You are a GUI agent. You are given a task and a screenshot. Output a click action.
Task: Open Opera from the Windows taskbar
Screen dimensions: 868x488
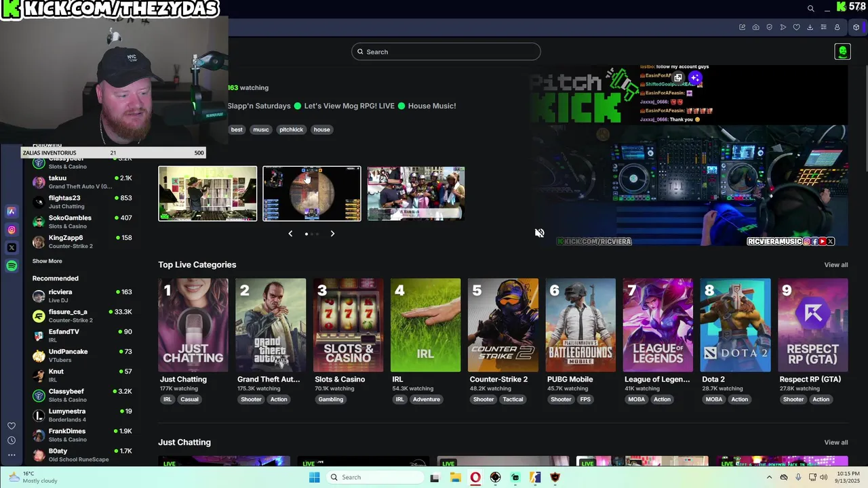[475, 477]
